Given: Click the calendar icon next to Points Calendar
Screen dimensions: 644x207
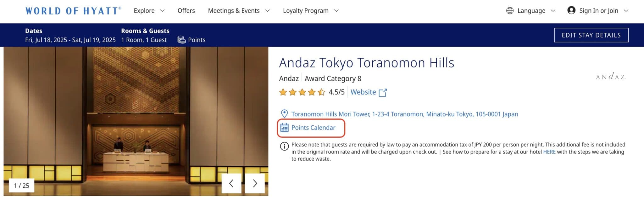Looking at the screenshot, I should click(285, 128).
